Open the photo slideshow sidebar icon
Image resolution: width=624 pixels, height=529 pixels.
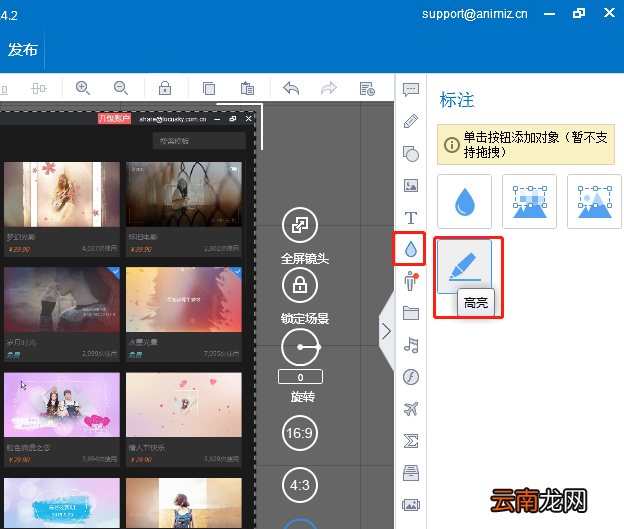[411, 505]
